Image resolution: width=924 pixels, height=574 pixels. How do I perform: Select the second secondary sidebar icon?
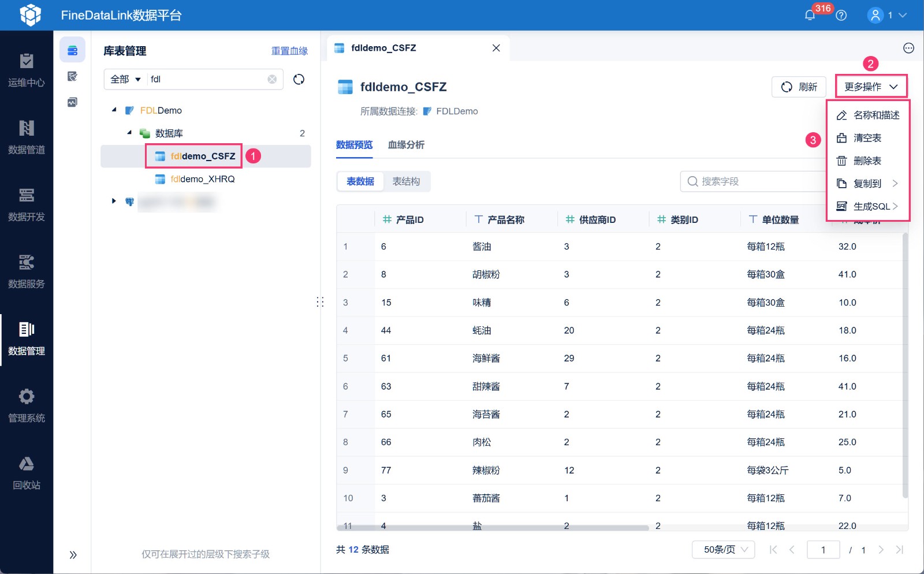pos(72,76)
